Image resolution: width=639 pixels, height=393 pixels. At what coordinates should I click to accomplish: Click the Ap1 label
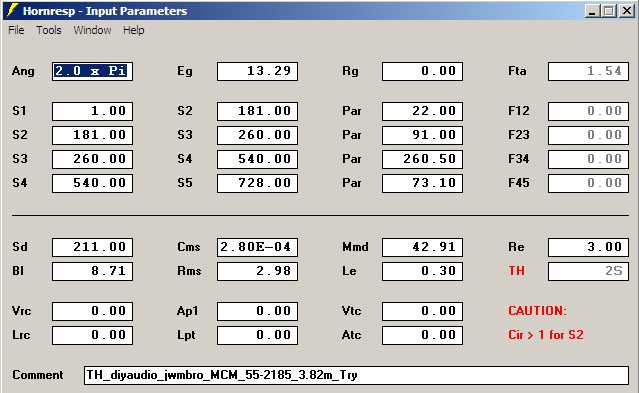pos(187,311)
